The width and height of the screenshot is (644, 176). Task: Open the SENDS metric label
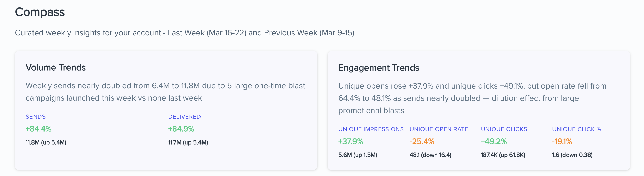(36, 117)
